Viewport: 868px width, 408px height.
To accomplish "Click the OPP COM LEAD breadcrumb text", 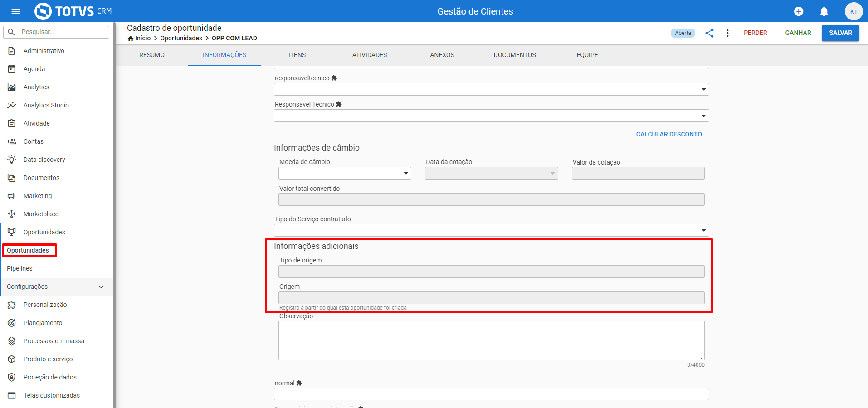I will pos(234,38).
